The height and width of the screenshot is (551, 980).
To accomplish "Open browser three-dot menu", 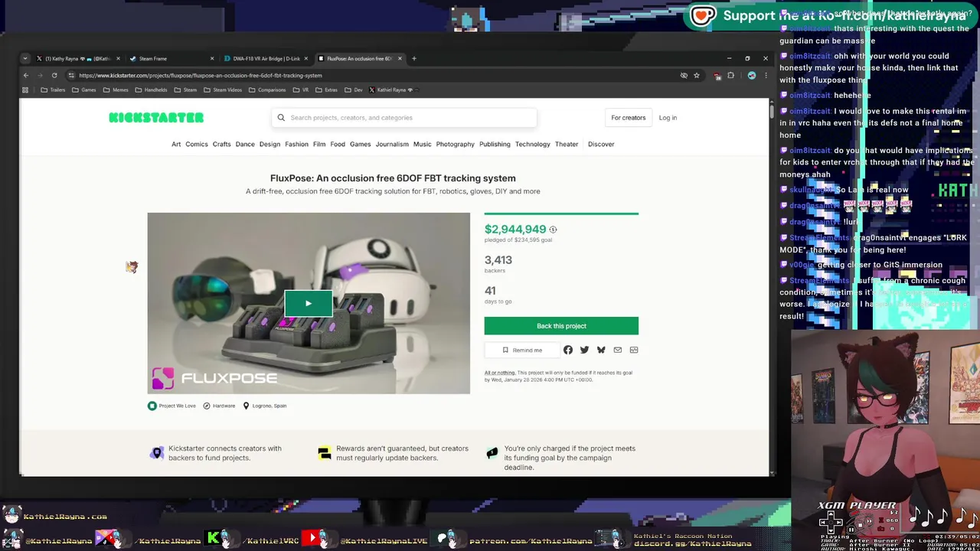I will (x=766, y=75).
